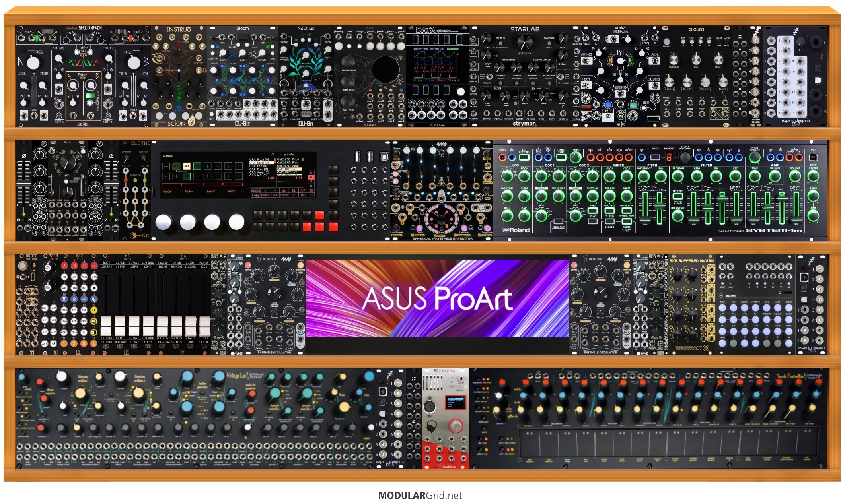Click the TRANSP fader on the M4
Screen dimensions: 841x504
click(162, 326)
